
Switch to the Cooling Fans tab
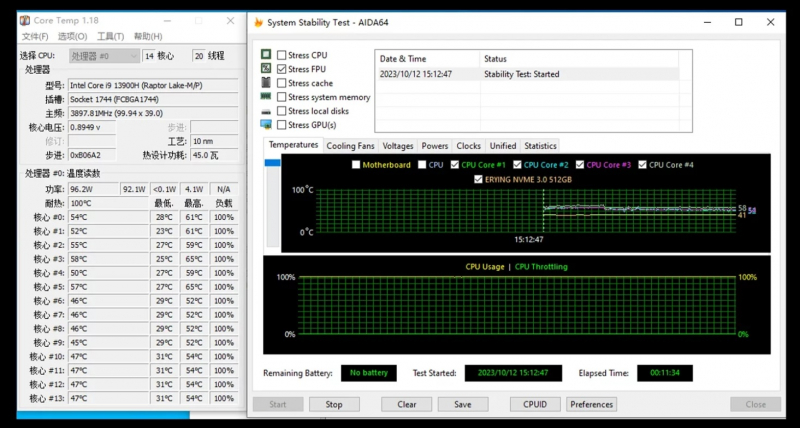click(351, 146)
